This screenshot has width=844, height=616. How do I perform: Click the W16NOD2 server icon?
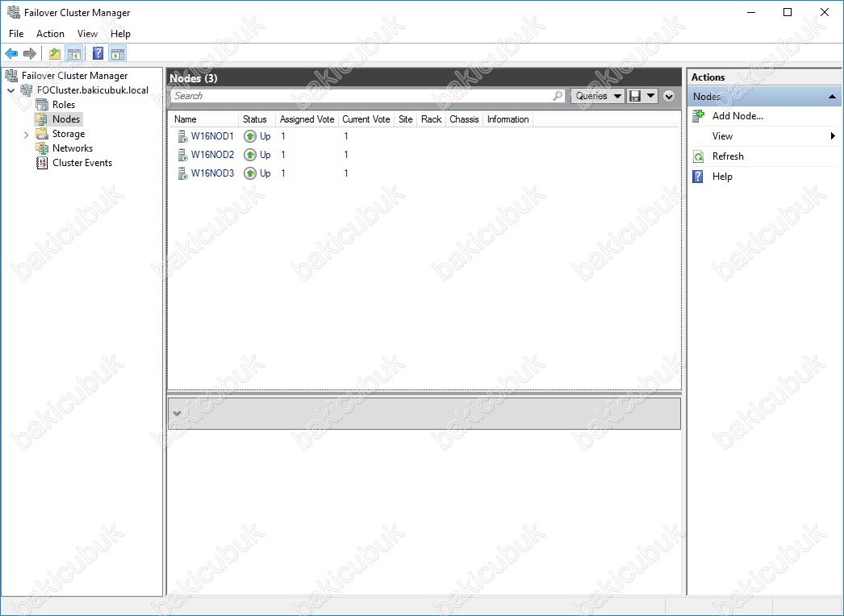[182, 155]
